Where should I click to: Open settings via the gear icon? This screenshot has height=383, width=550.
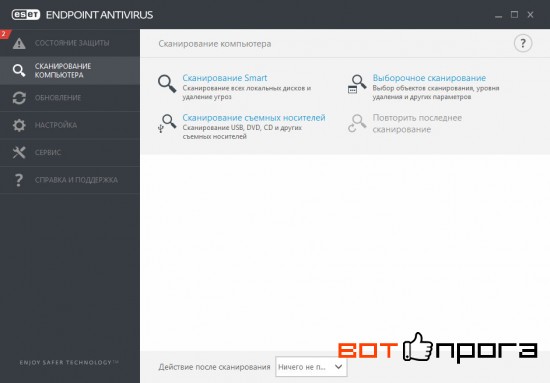point(19,125)
